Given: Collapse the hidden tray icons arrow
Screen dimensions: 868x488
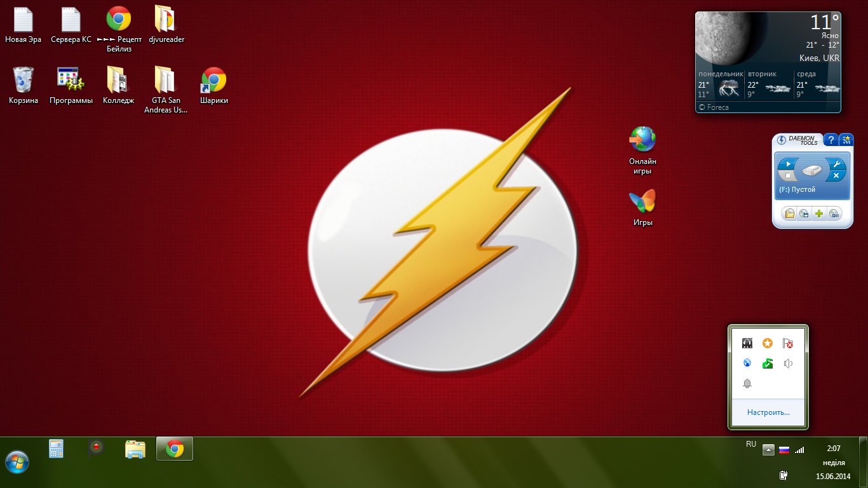Looking at the screenshot, I should tap(768, 449).
